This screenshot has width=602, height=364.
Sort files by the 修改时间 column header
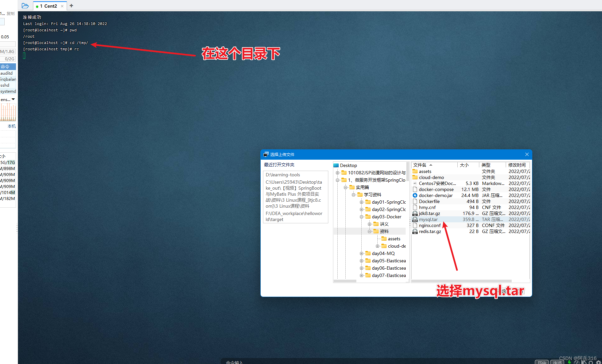518,165
